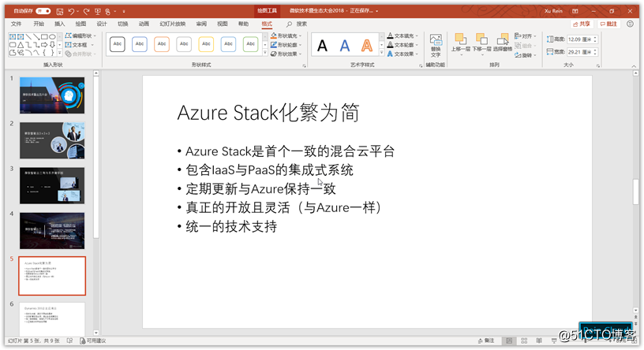Open 形状填充 (Shape Fill) dropdown

tap(286, 35)
